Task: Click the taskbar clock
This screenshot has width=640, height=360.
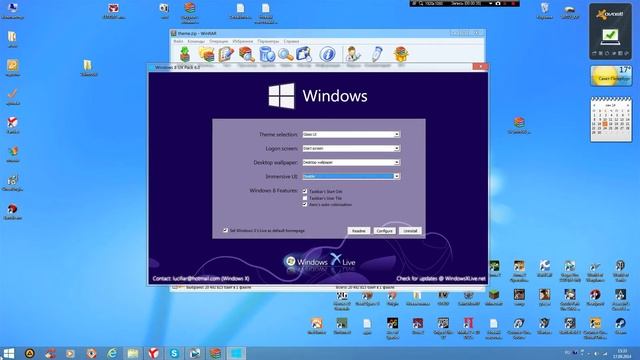Action: click(x=622, y=353)
